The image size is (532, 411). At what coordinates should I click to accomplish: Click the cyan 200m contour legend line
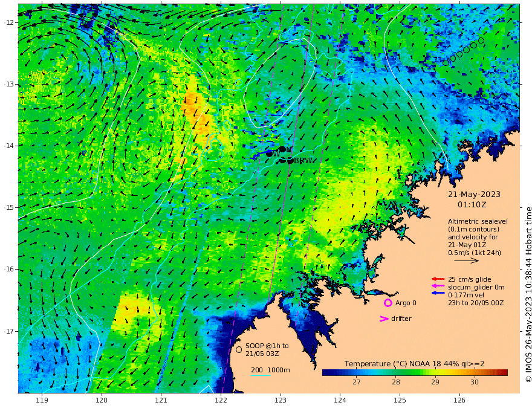tap(261, 375)
